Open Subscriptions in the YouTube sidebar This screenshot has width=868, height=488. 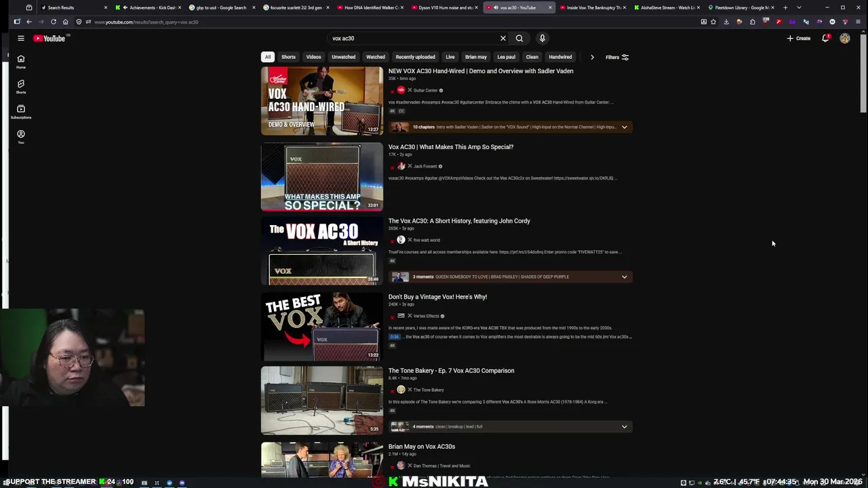21,112
